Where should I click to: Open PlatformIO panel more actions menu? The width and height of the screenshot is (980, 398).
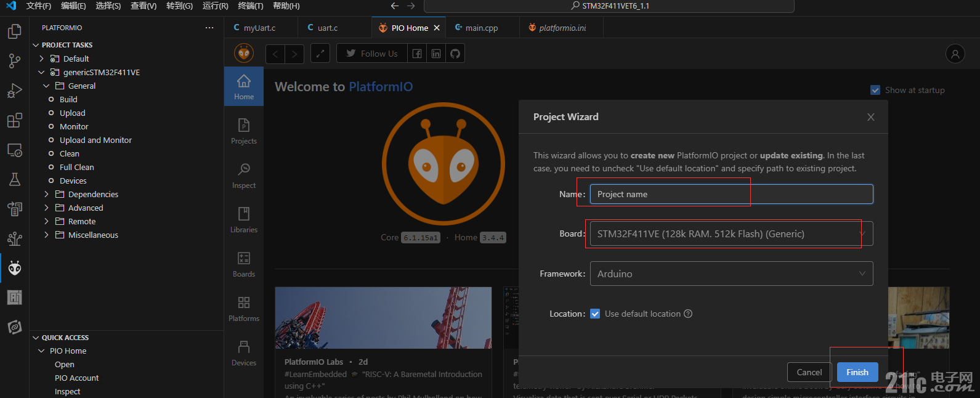coord(209,28)
